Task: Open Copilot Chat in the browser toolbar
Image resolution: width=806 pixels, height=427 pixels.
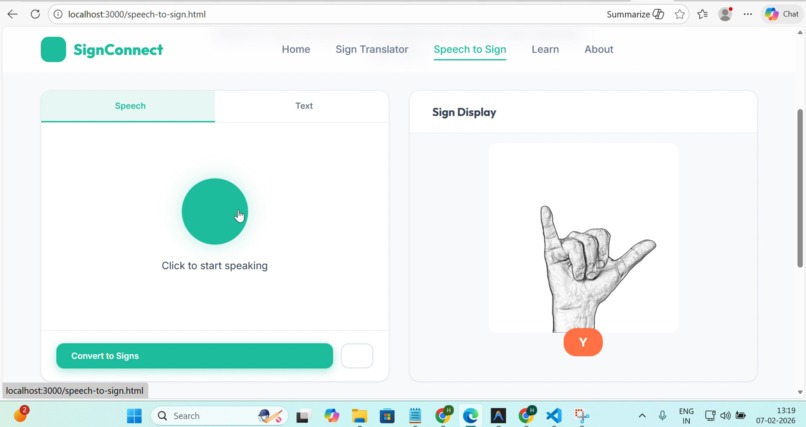Action: [781, 14]
